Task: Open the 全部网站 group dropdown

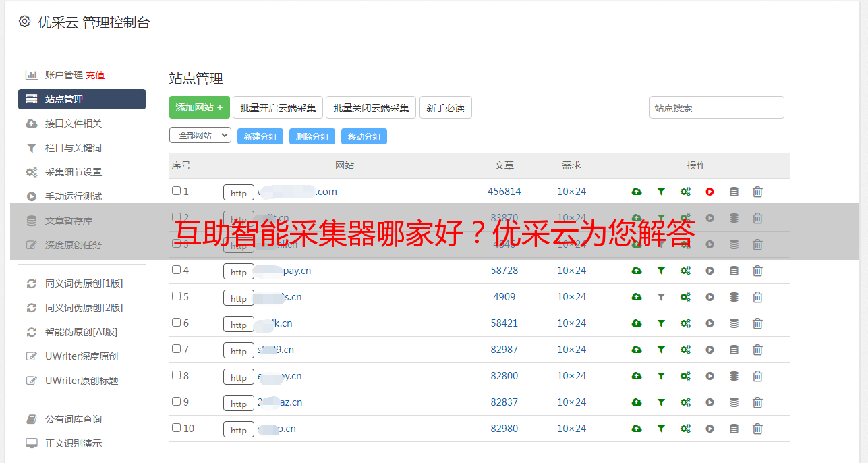Action: (200, 136)
